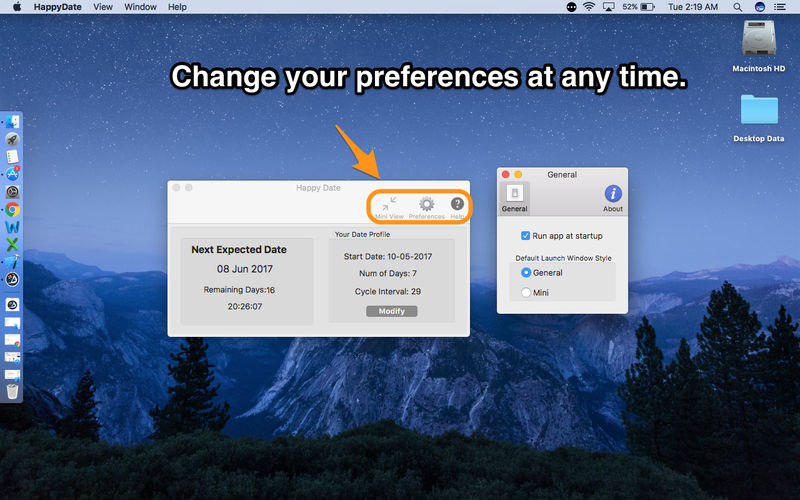Toggle the Run app at startup checkbox
This screenshot has width=800, height=500.
(x=525, y=236)
